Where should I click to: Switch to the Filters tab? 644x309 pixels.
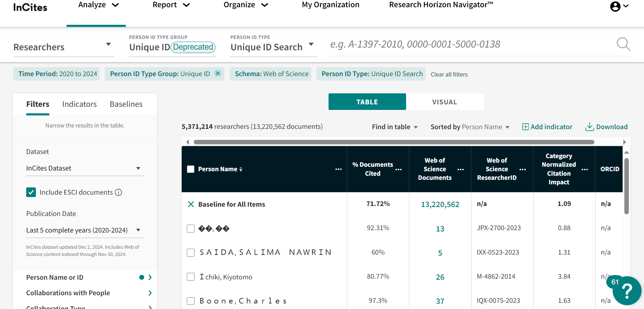click(x=38, y=104)
